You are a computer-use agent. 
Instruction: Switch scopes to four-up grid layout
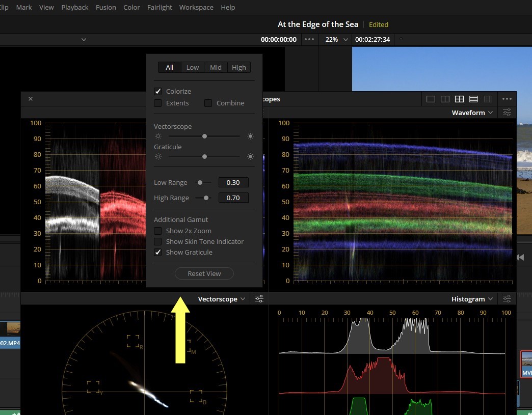point(459,99)
